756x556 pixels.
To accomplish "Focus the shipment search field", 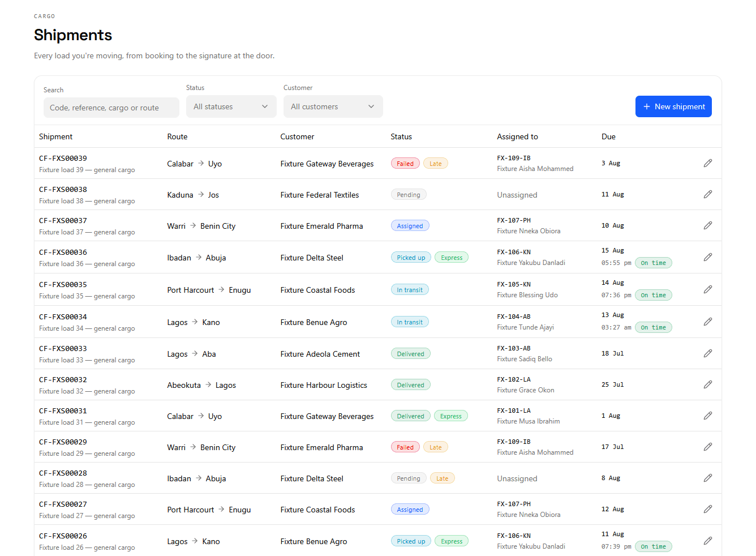I will 111,108.
